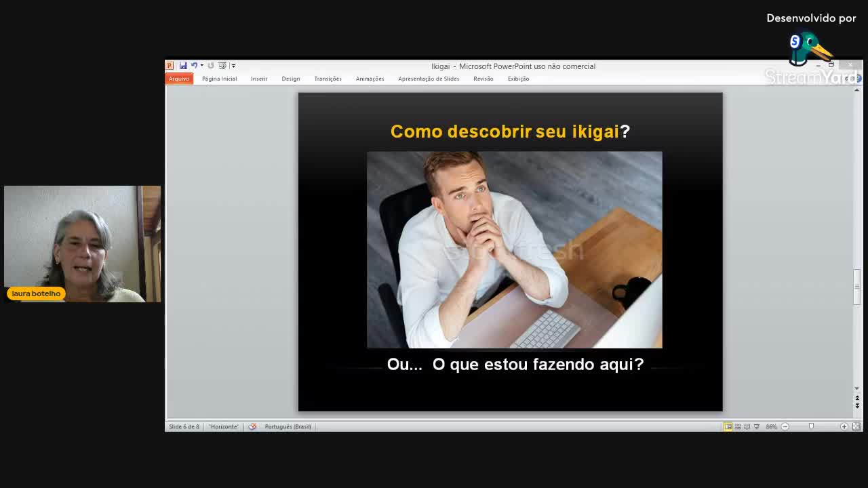The width and height of the screenshot is (868, 488).
Task: Click the vertical scrollbar down arrow
Action: (x=857, y=388)
